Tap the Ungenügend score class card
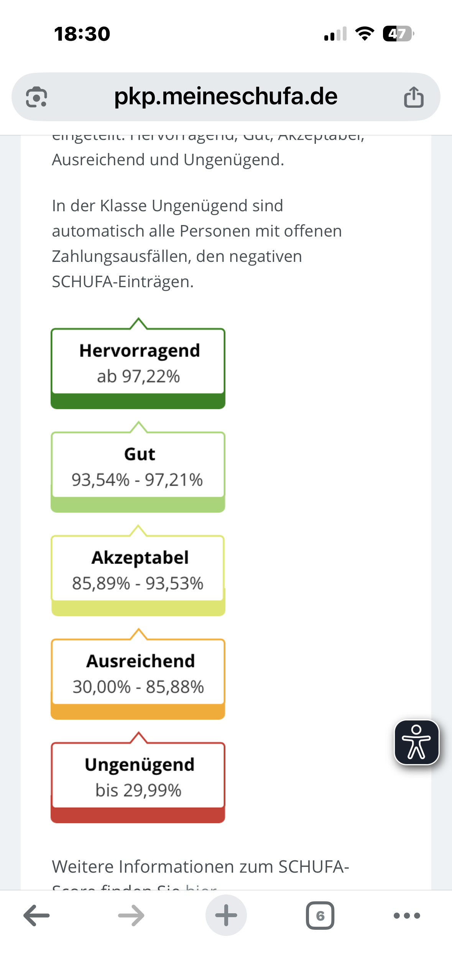The image size is (452, 980). [138, 776]
